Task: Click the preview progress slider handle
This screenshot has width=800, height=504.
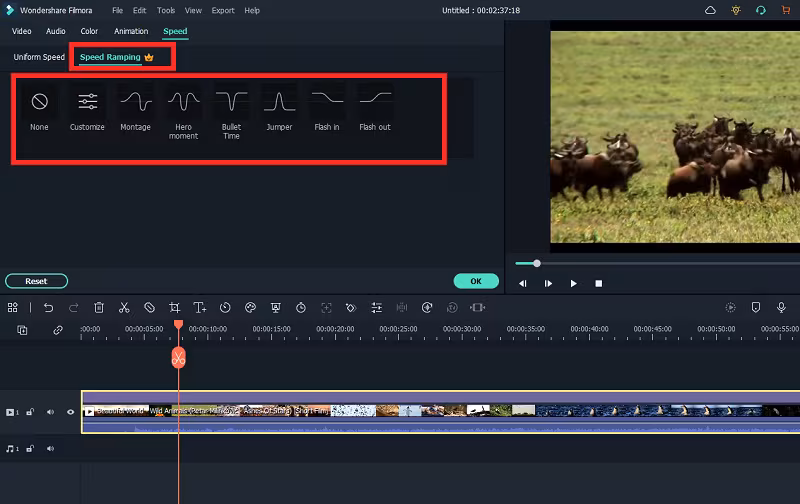Action: [537, 263]
